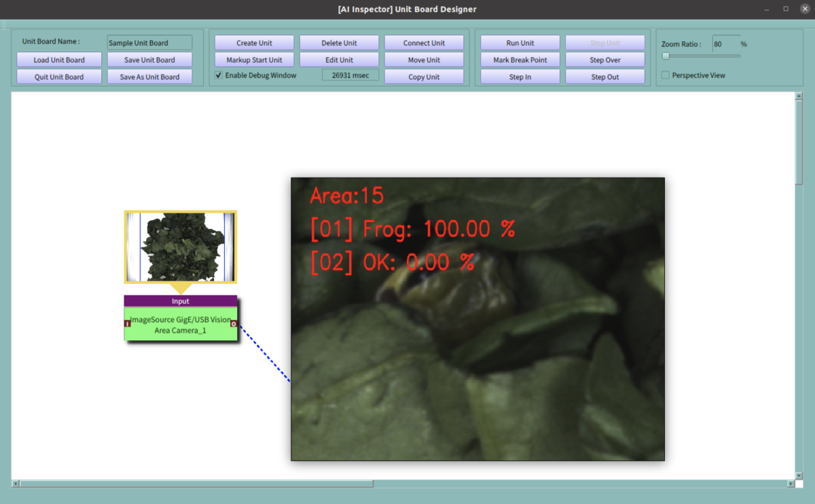Screen dimensions: 815x504
Task: Click the input port on Input unit
Action: (128, 324)
